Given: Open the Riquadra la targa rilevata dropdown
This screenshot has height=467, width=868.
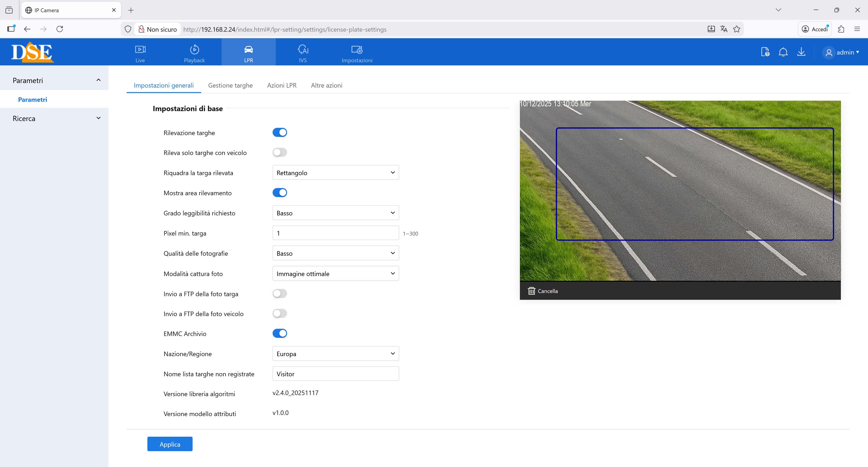Looking at the screenshot, I should 335,173.
